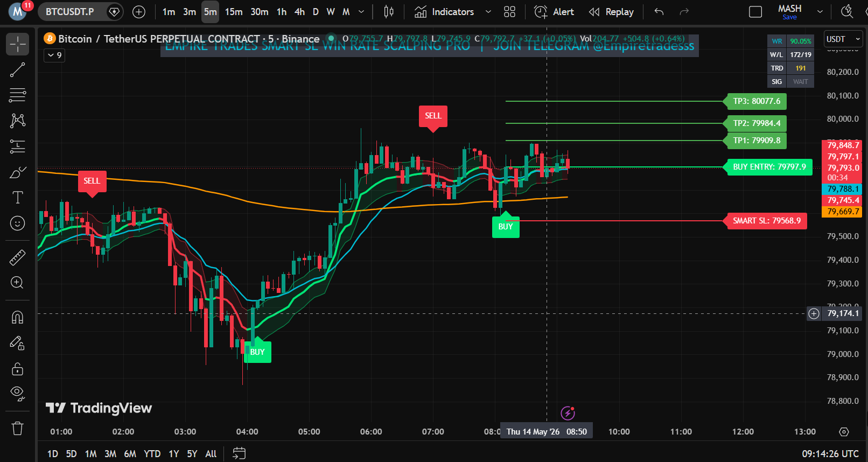Create an Alert

[x=554, y=12]
